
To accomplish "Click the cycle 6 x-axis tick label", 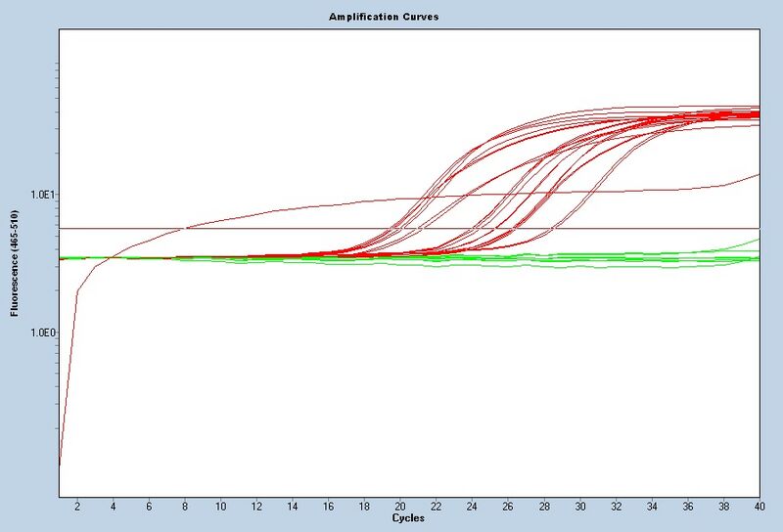I will 149,507.
